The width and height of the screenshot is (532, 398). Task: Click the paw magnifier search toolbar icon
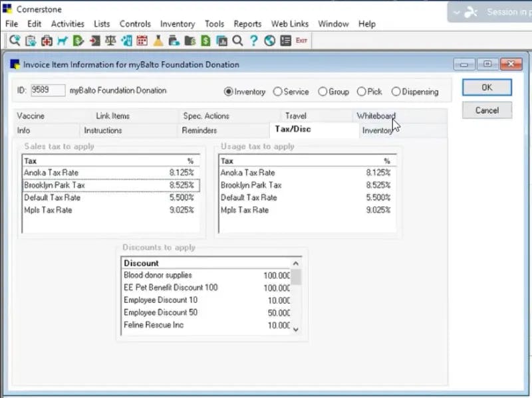tap(15, 41)
